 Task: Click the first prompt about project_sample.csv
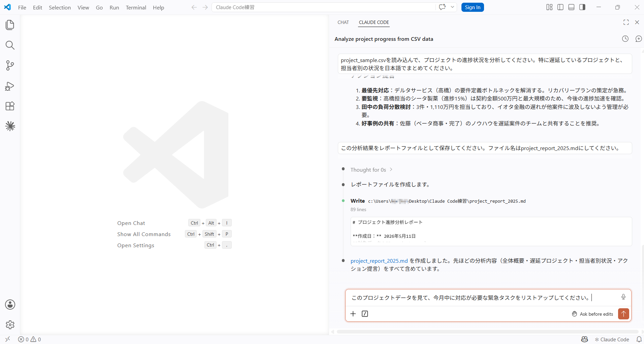[x=485, y=64]
